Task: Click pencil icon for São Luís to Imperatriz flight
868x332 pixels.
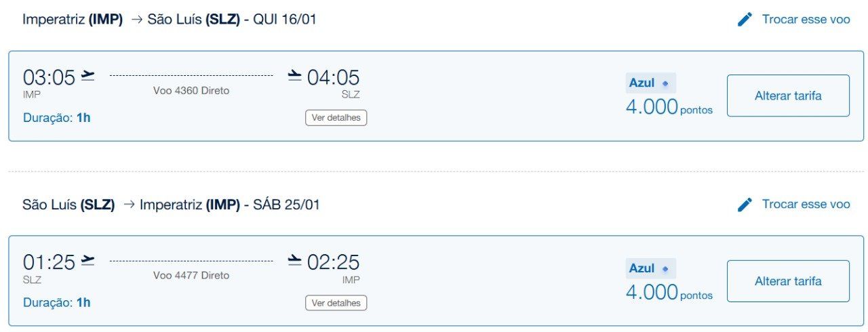Action: [x=745, y=205]
